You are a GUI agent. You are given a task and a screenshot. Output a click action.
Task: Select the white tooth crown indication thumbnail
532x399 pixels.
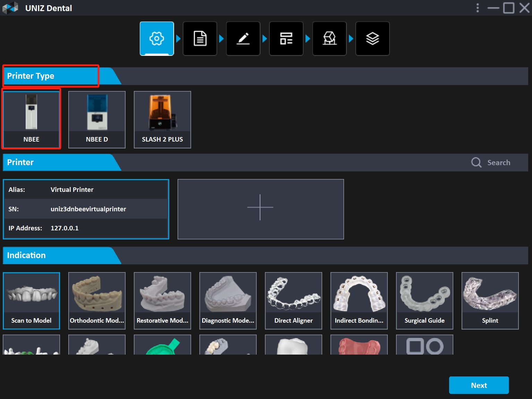tap(293, 345)
